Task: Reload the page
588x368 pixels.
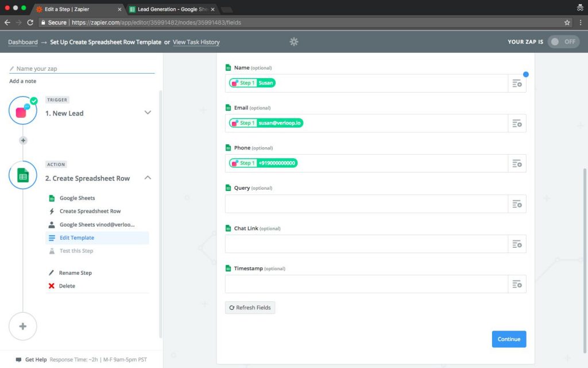Action: pyautogui.click(x=30, y=22)
